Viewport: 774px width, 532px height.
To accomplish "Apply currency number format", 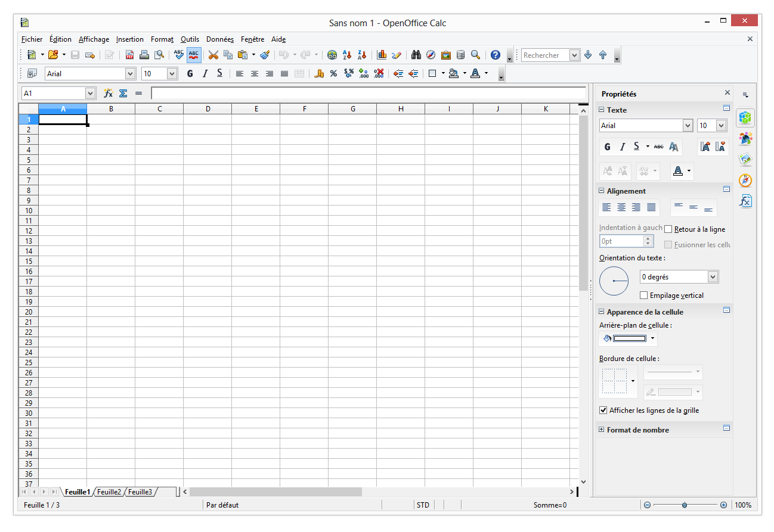I will coord(319,73).
